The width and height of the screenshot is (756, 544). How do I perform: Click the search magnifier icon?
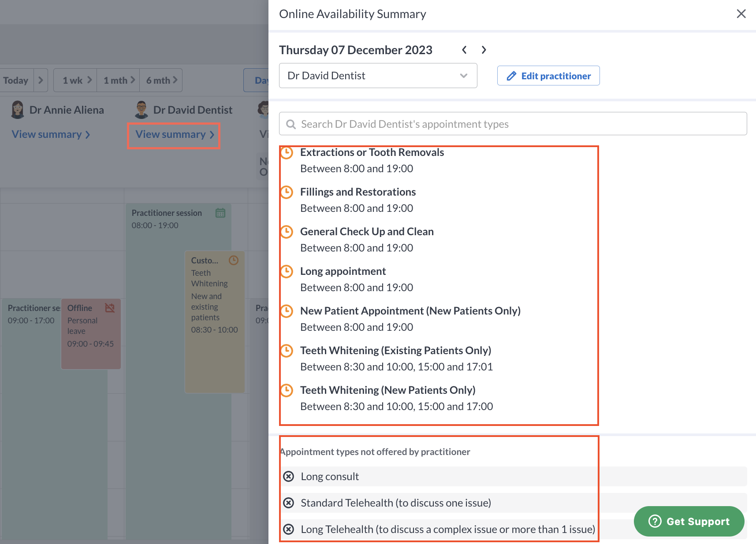[291, 124]
